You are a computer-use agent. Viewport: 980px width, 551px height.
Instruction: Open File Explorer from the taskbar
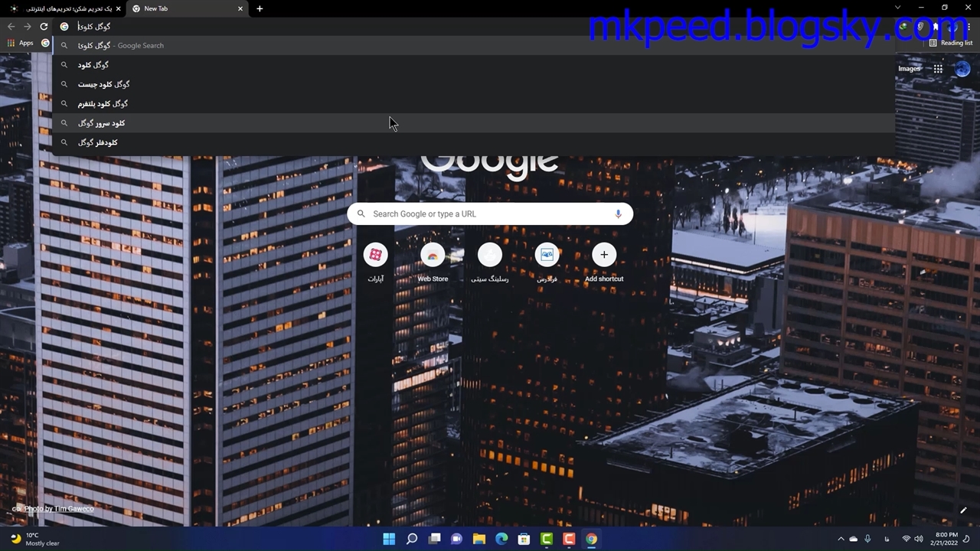pyautogui.click(x=479, y=539)
